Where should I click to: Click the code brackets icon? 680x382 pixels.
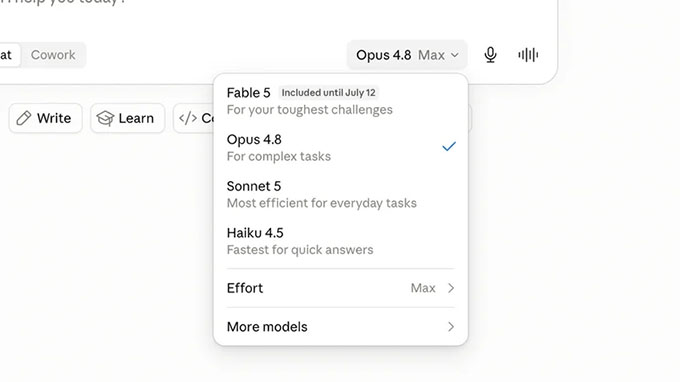tap(188, 118)
